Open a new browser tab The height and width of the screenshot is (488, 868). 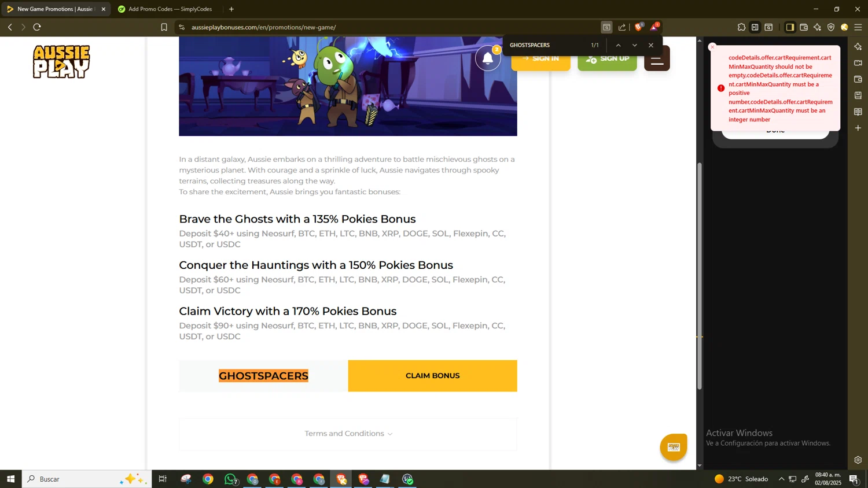231,9
